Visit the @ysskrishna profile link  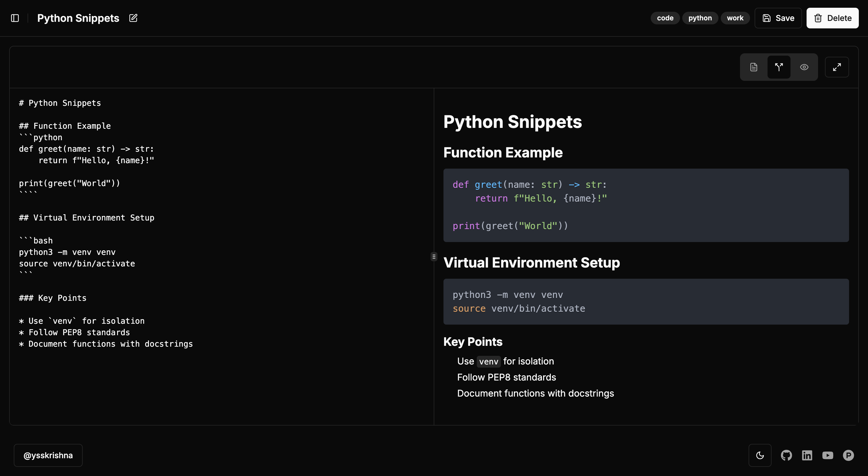point(48,455)
